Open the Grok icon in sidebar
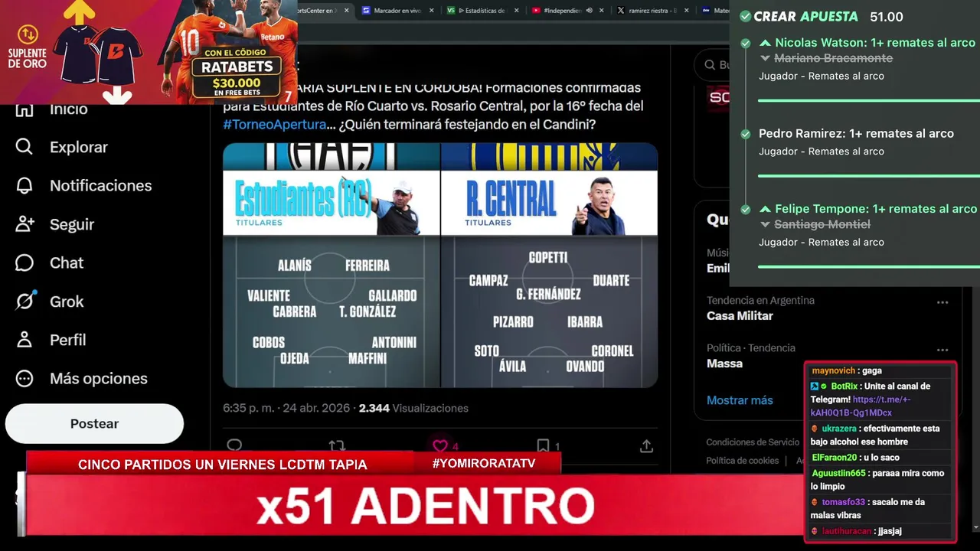The width and height of the screenshot is (980, 551). (24, 302)
